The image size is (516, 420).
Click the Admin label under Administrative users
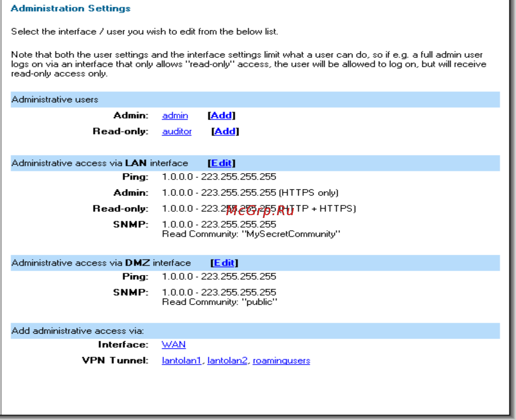coord(131,116)
